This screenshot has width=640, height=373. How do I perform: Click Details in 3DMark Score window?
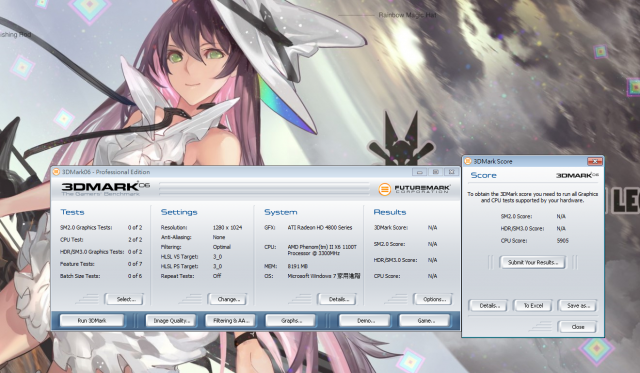[488, 306]
